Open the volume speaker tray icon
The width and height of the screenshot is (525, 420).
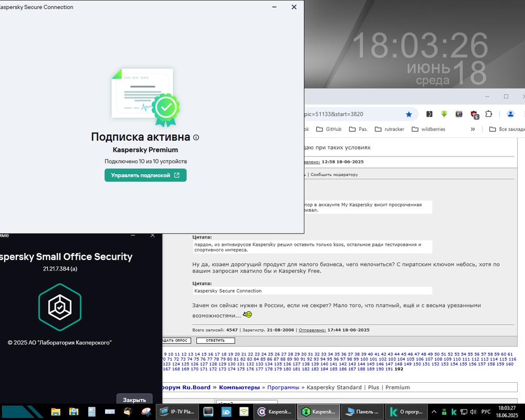pos(474,412)
